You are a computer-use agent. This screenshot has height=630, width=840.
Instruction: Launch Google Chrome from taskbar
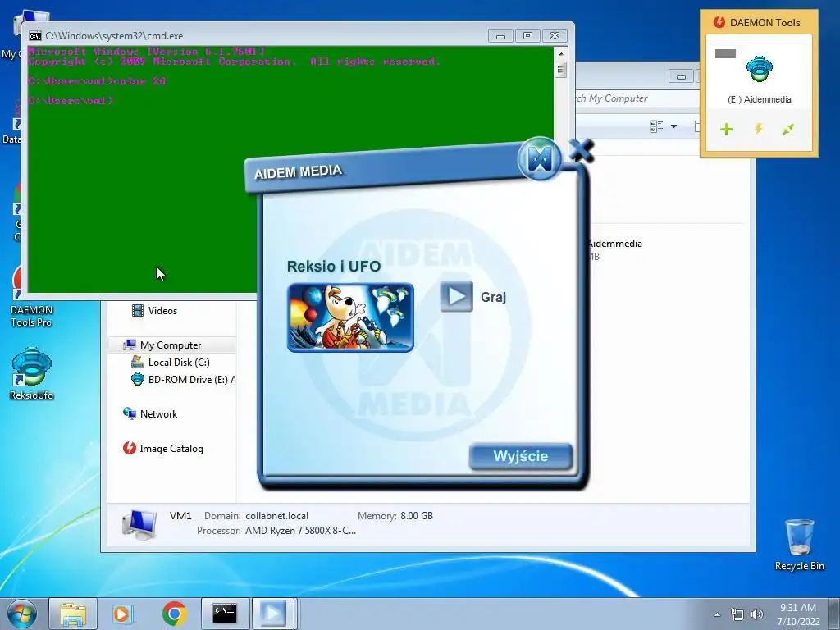174,614
